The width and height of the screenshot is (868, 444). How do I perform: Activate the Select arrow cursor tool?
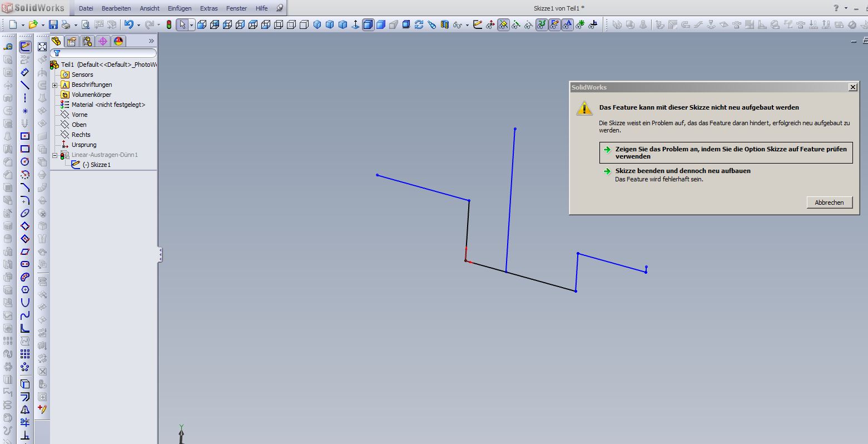pos(182,25)
